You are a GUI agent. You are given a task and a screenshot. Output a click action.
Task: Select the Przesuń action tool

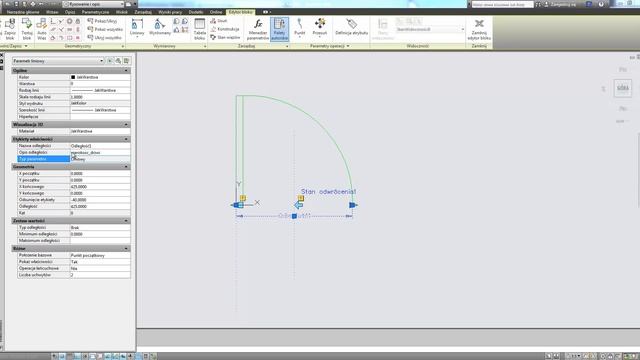pyautogui.click(x=320, y=27)
